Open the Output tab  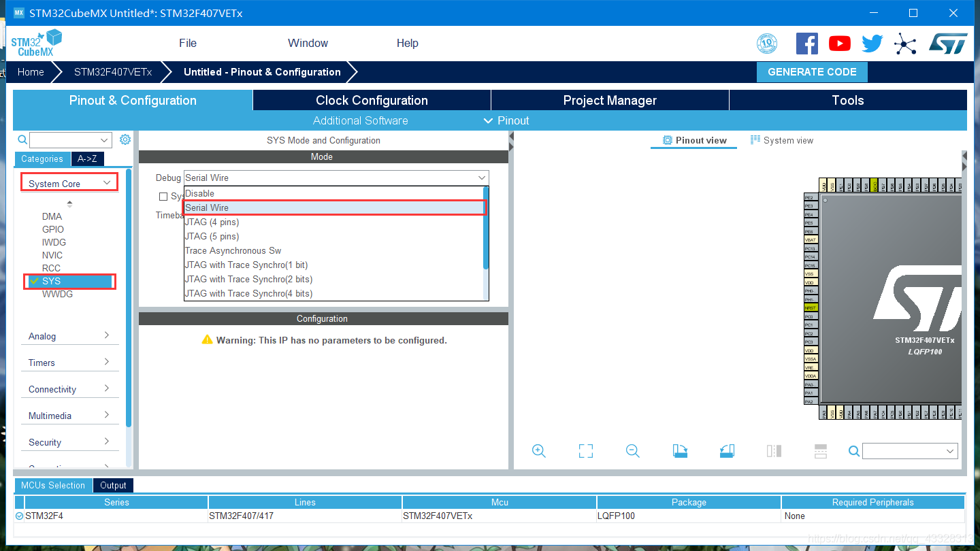[113, 485]
